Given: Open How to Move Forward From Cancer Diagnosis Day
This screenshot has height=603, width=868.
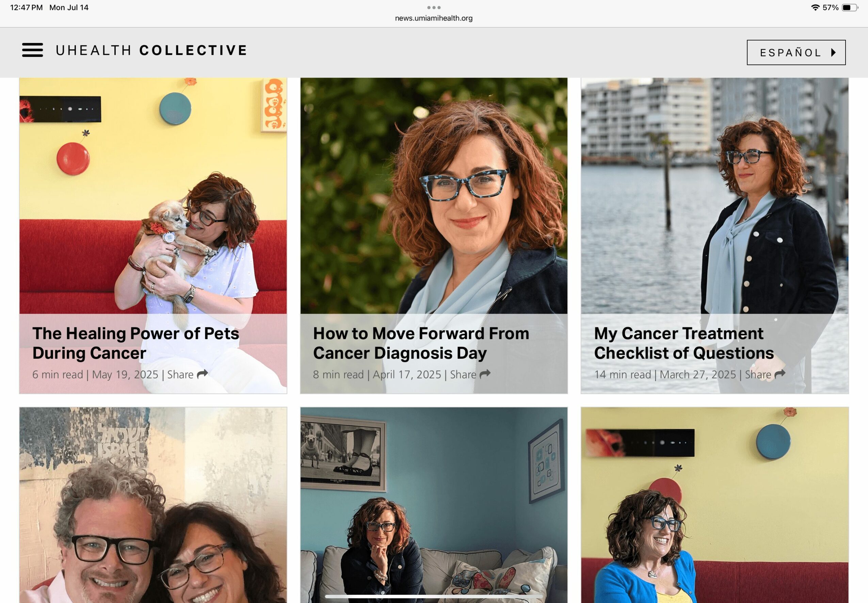Looking at the screenshot, I should point(421,343).
